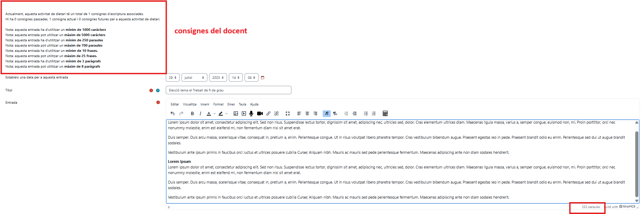Open the equation editor calculator icon

(385, 113)
